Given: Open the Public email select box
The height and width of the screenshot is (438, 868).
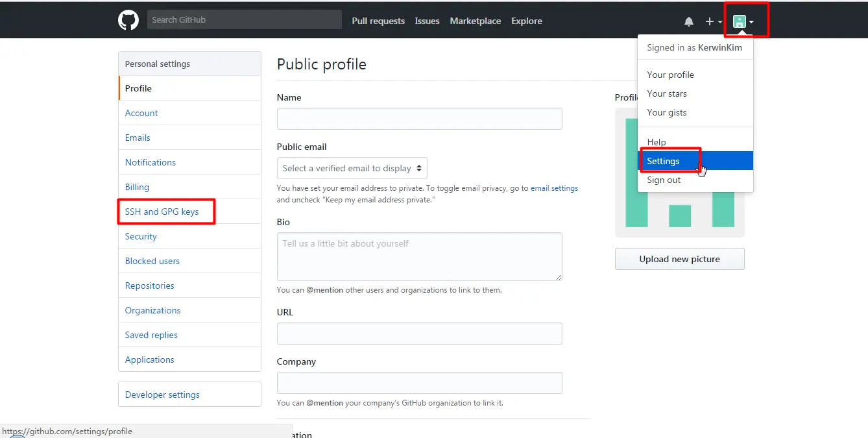Looking at the screenshot, I should tap(352, 168).
